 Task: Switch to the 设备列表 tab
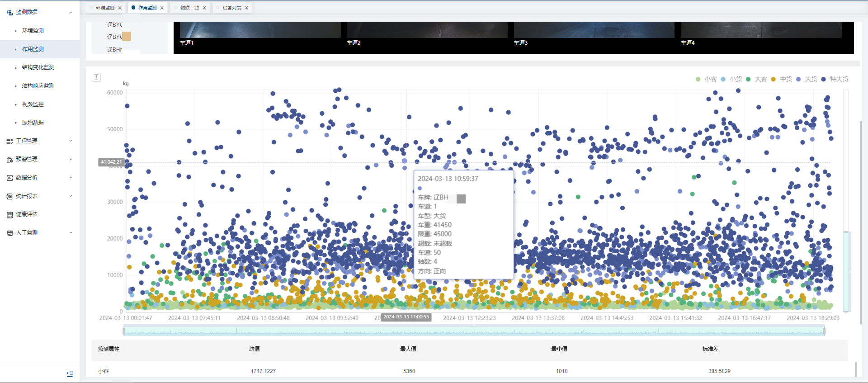pyautogui.click(x=231, y=8)
